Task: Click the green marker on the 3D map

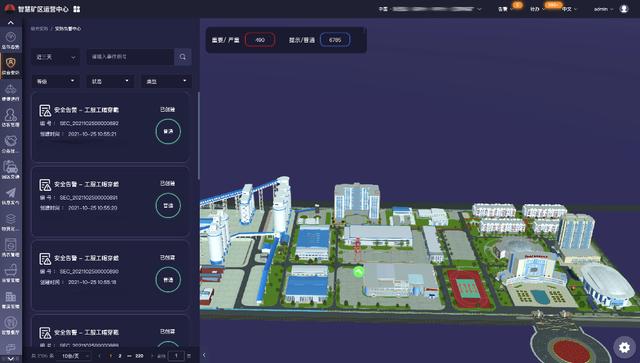Action: pos(358,272)
